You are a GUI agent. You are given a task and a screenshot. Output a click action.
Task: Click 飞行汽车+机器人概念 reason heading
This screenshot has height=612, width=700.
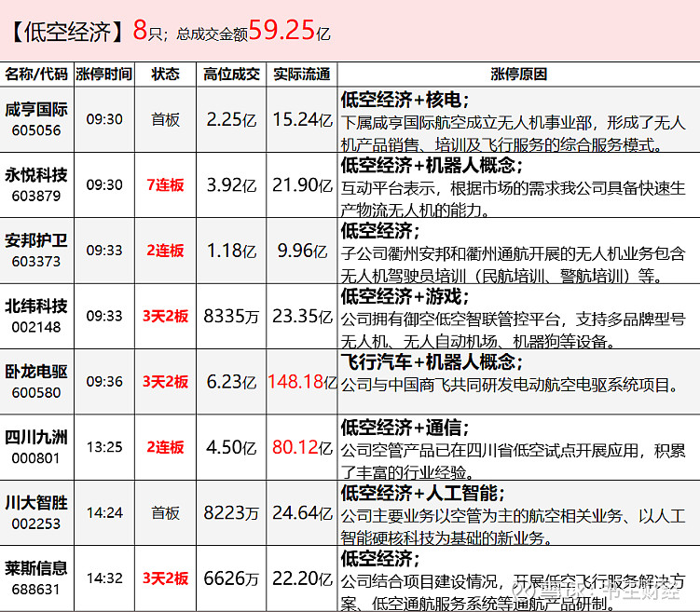pos(432,362)
